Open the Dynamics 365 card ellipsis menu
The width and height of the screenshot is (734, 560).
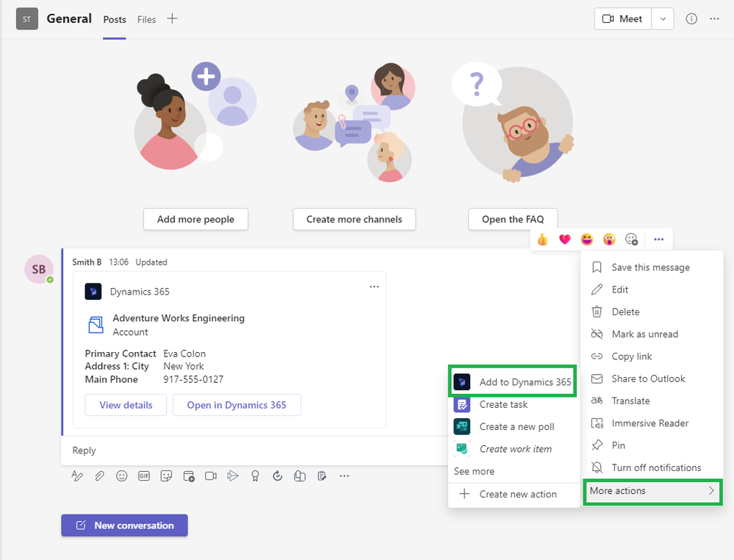pyautogui.click(x=374, y=287)
